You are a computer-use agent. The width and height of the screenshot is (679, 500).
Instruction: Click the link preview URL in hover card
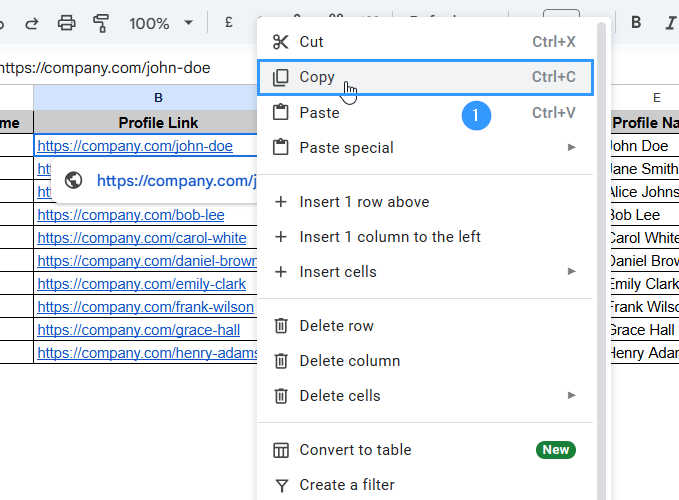pyautogui.click(x=177, y=181)
